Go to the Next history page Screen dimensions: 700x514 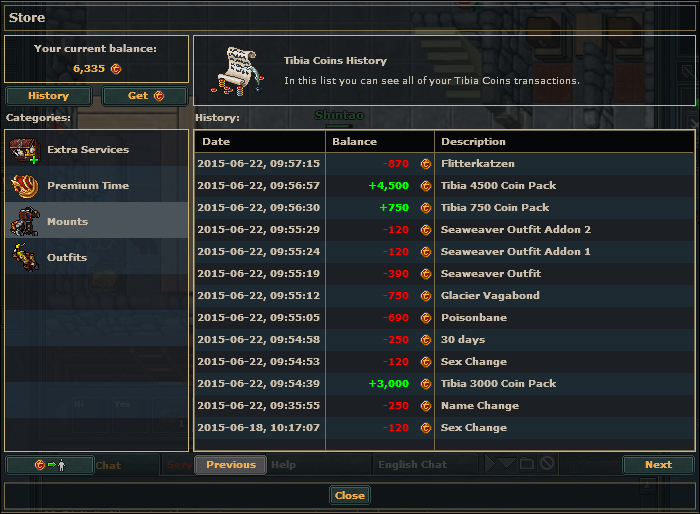click(x=658, y=465)
